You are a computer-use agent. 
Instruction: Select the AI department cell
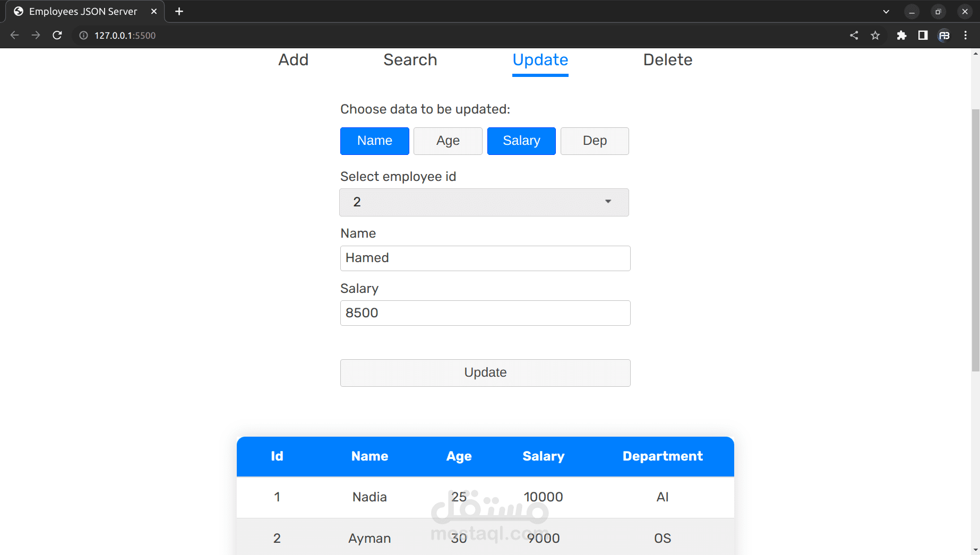point(663,497)
